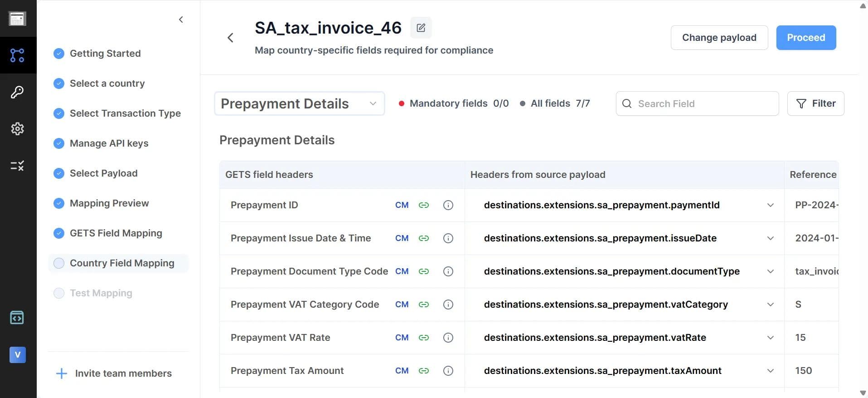Click the Change payload button
The width and height of the screenshot is (868, 398).
[x=719, y=38]
